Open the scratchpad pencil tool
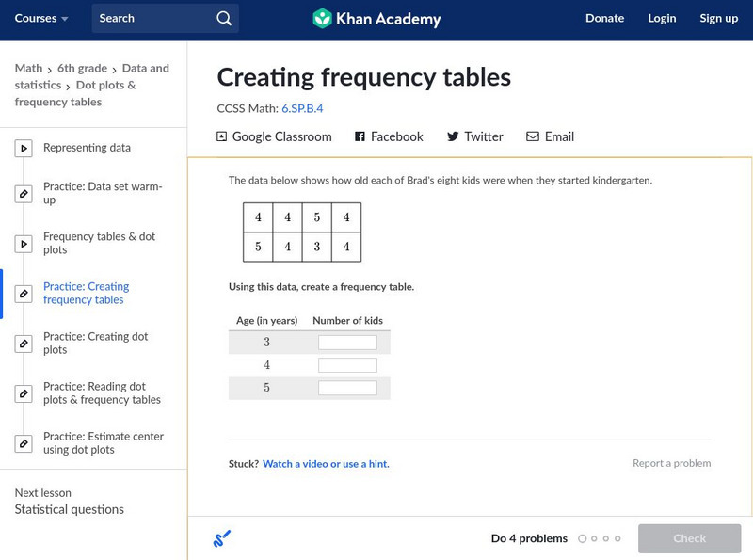 coord(222,538)
